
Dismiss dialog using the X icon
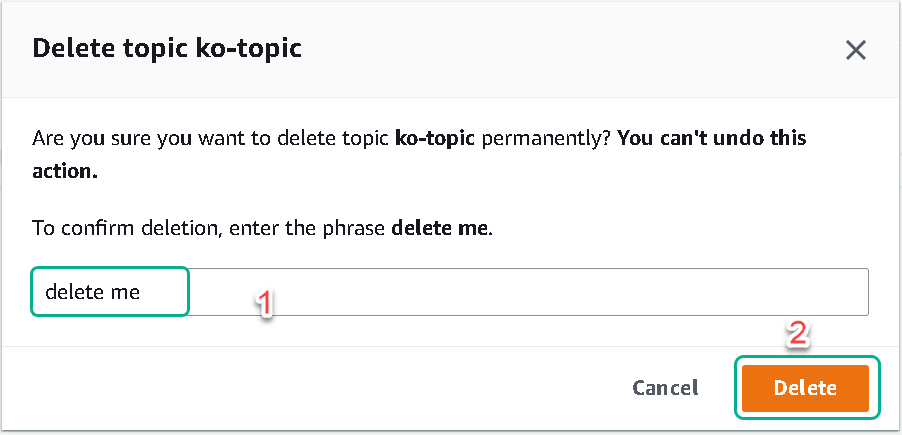tap(855, 51)
